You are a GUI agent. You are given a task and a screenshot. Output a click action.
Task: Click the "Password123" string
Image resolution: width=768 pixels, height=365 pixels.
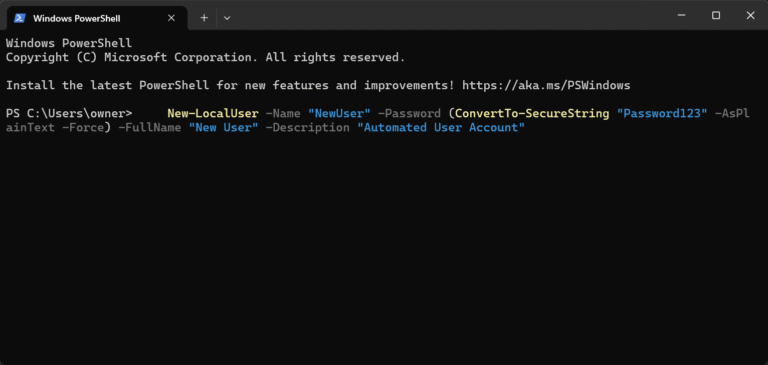coord(662,114)
